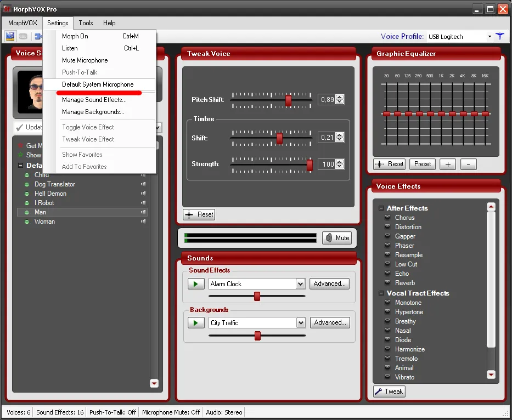Open the Alarm Clock sound effects dropdown
Image resolution: width=512 pixels, height=420 pixels.
(300, 284)
